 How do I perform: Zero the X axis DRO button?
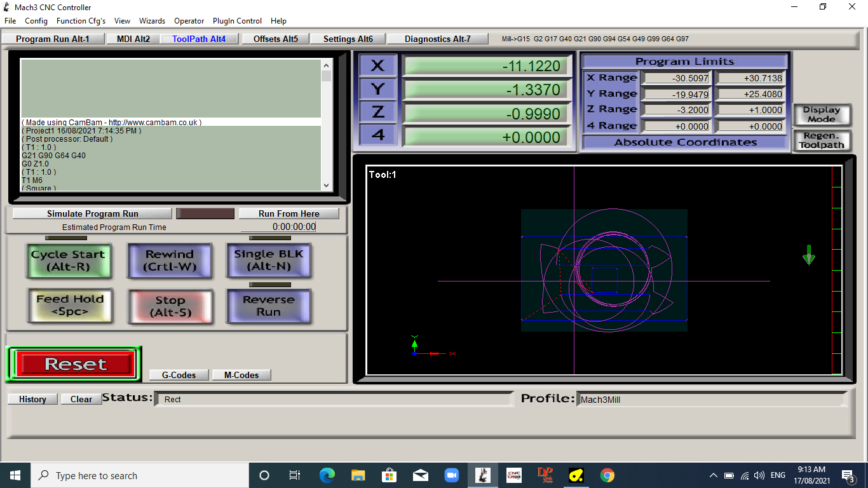(x=377, y=65)
